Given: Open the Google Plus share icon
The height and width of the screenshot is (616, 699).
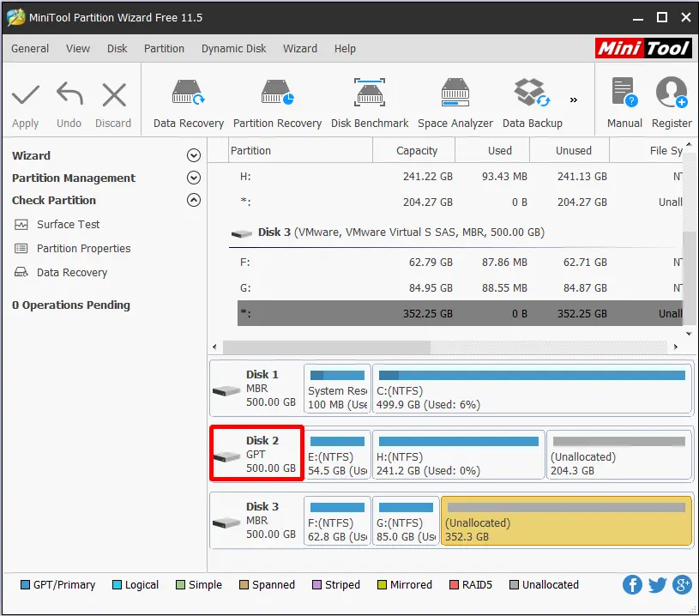Looking at the screenshot, I should pos(682,585).
